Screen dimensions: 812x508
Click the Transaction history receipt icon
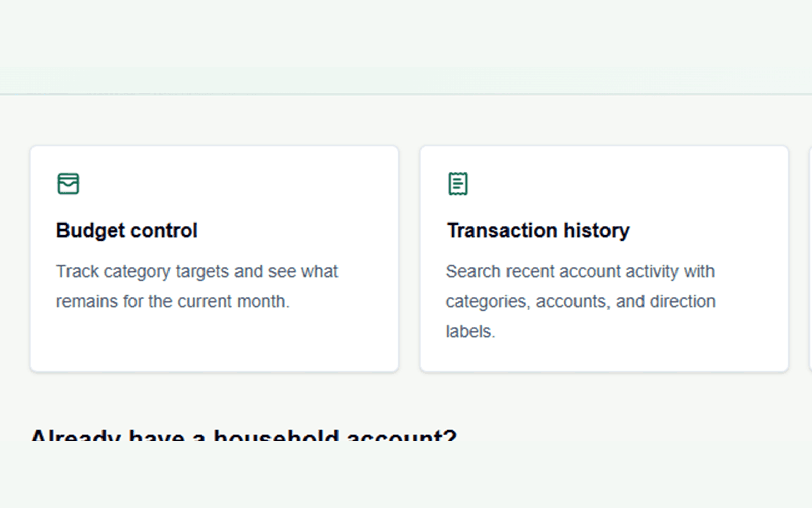[458, 184]
